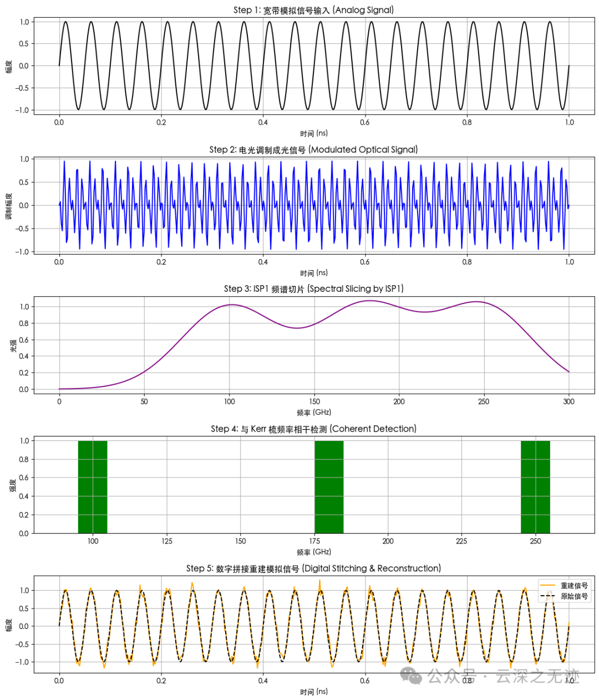Click the 时间 (ns) label under Step 1 plot
The width and height of the screenshot is (599, 700).
(314, 134)
